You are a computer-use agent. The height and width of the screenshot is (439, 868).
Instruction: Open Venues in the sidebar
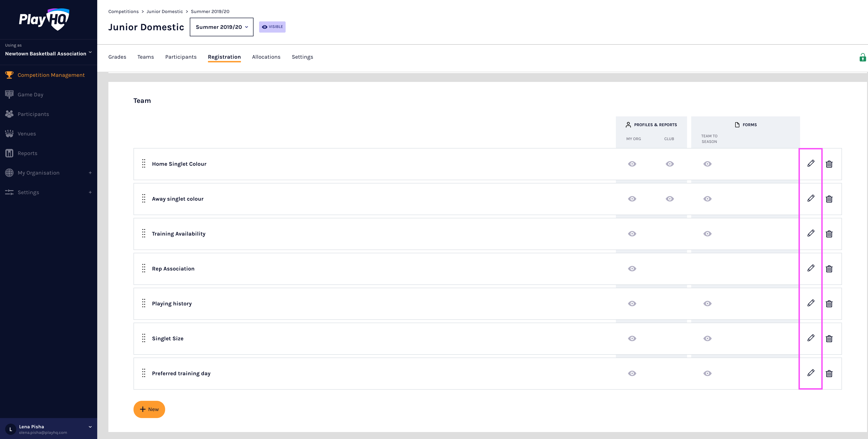[27, 134]
